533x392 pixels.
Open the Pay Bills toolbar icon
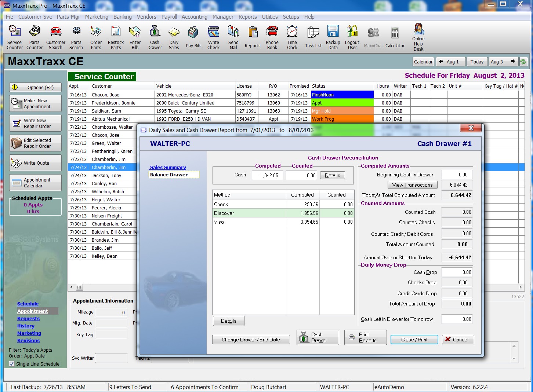click(x=193, y=37)
